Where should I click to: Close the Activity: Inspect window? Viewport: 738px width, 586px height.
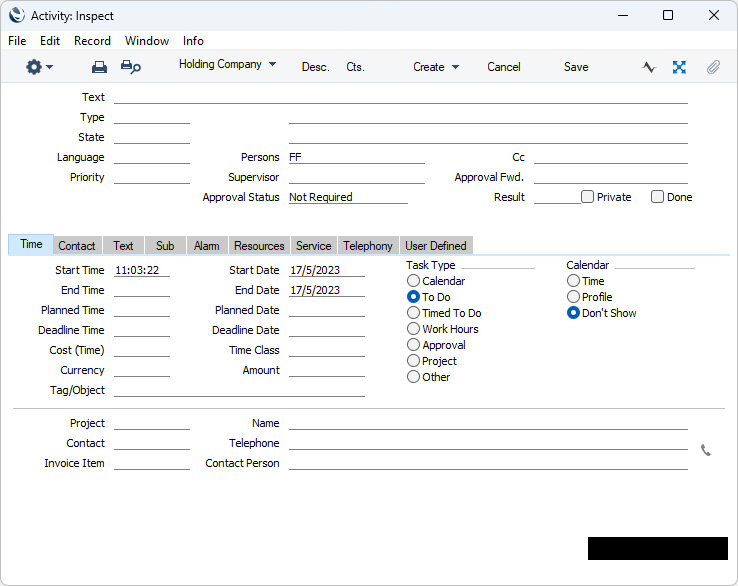[x=714, y=15]
